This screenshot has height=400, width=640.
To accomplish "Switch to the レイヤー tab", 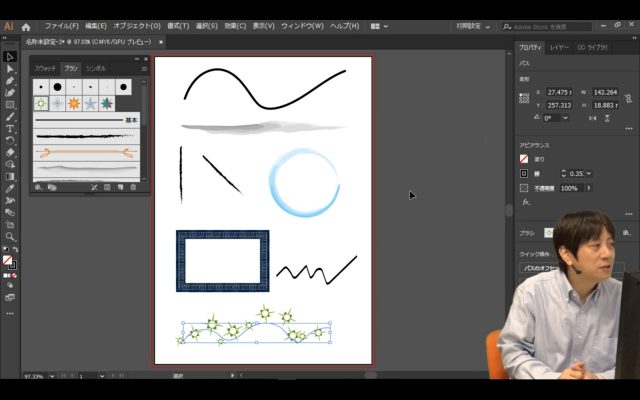I will tap(559, 48).
